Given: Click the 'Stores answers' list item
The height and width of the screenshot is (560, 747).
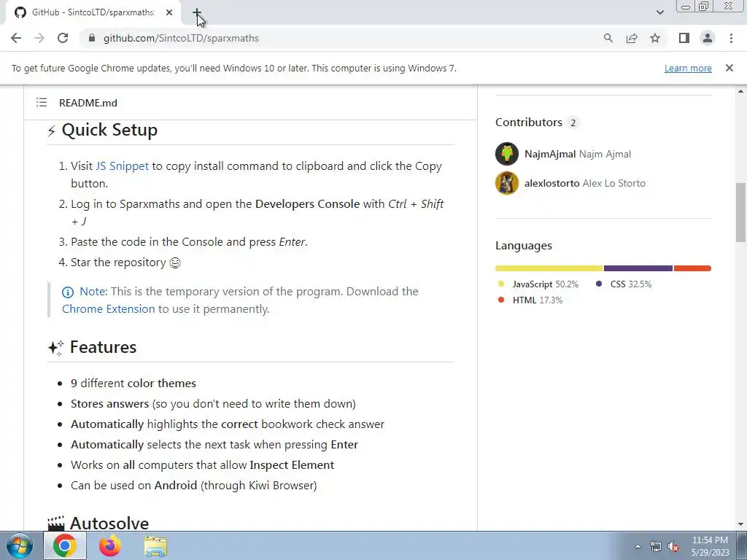Looking at the screenshot, I should pyautogui.click(x=213, y=404).
